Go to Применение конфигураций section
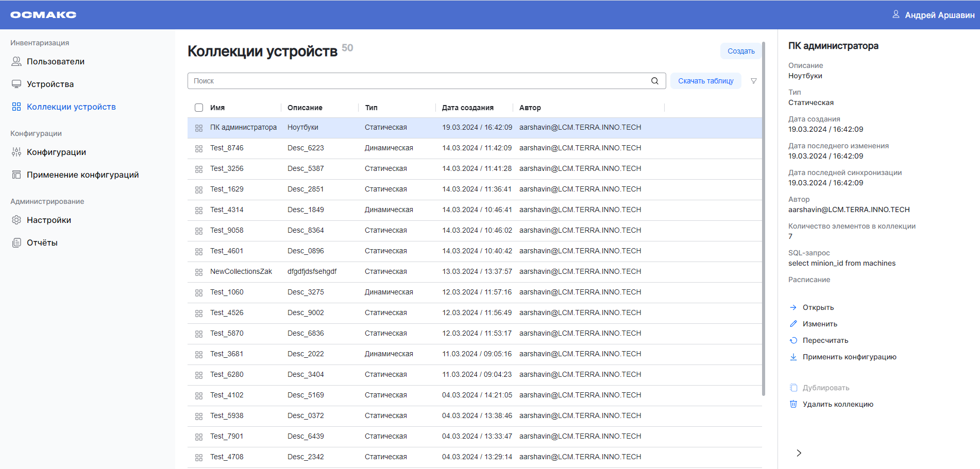Screen dimensions: 980x469 point(82,175)
